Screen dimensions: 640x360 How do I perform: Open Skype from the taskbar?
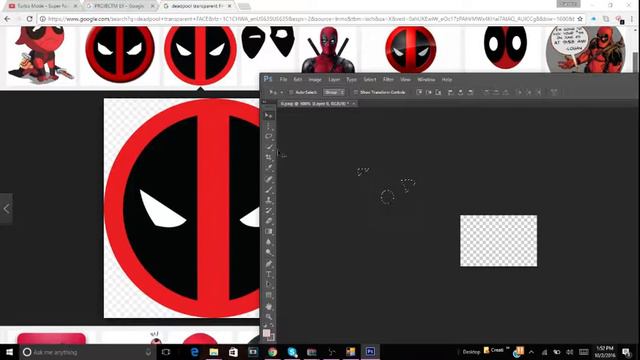click(x=292, y=352)
